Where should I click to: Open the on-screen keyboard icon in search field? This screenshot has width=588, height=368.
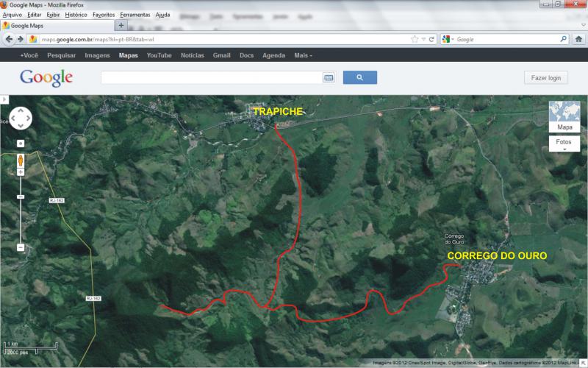coord(329,78)
